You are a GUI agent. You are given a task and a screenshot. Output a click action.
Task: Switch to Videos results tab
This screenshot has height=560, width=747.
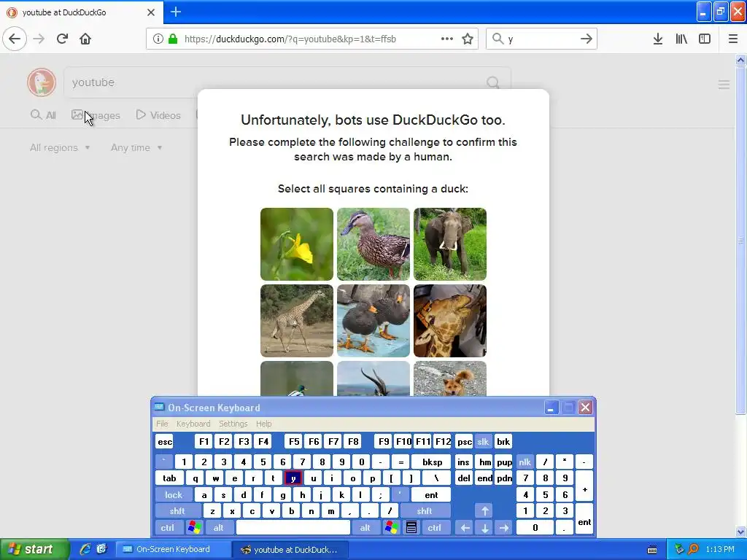(x=158, y=115)
